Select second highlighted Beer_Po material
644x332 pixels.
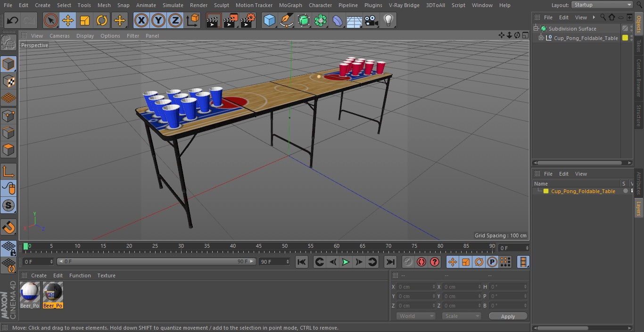(x=53, y=295)
